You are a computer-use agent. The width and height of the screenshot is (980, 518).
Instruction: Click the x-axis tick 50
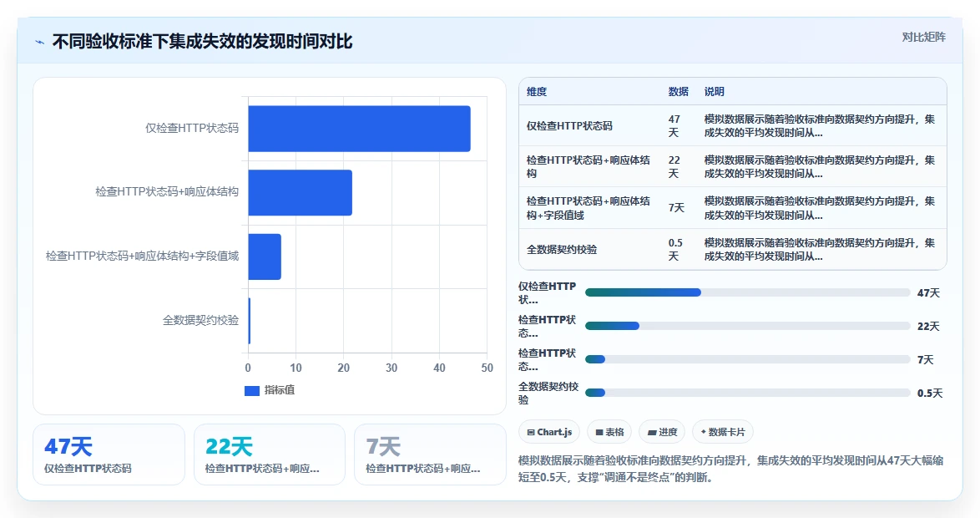[487, 368]
